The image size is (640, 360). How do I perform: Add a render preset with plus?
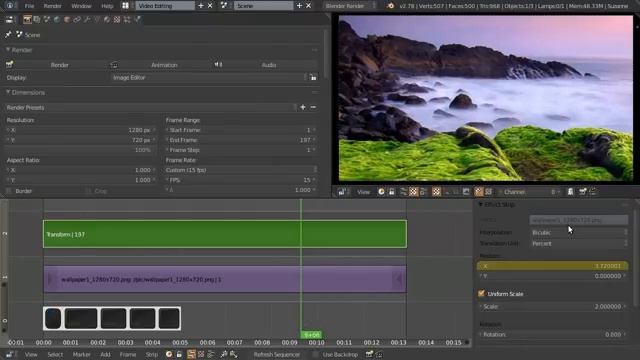tap(303, 107)
